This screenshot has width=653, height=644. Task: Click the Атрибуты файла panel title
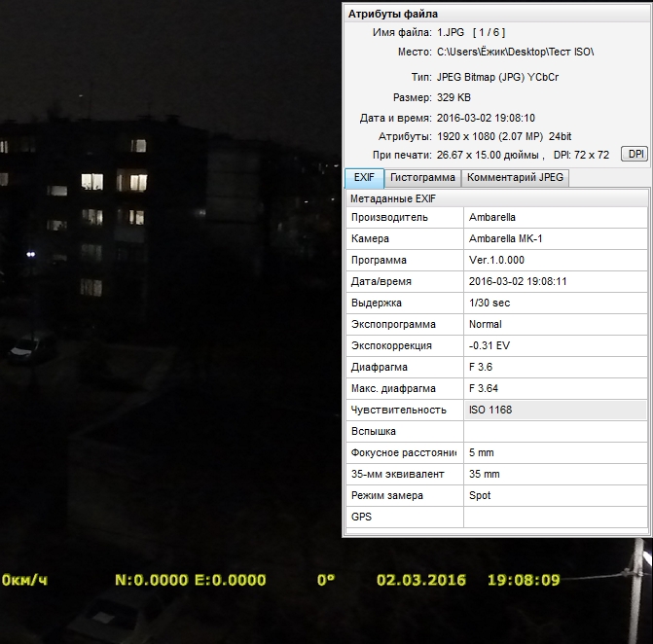click(393, 14)
